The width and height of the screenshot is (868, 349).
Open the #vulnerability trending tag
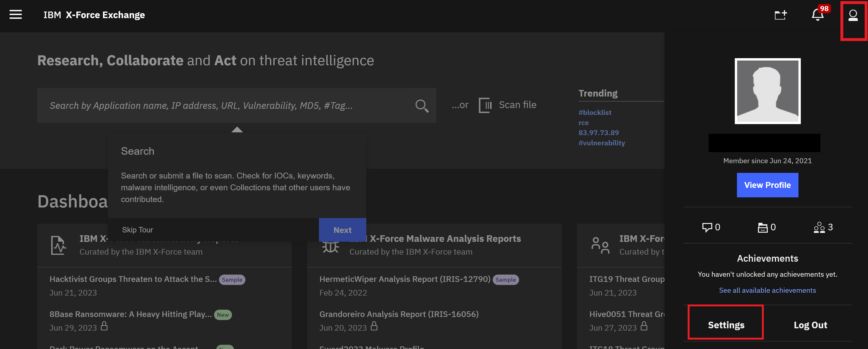click(601, 143)
